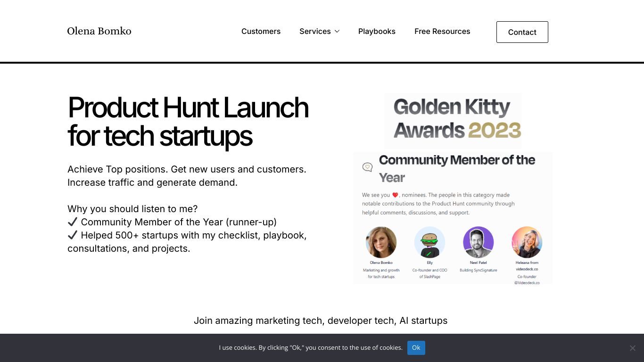
Task: Click 'Co-founder and COO of SlashPage' caption
Action: pos(429,273)
